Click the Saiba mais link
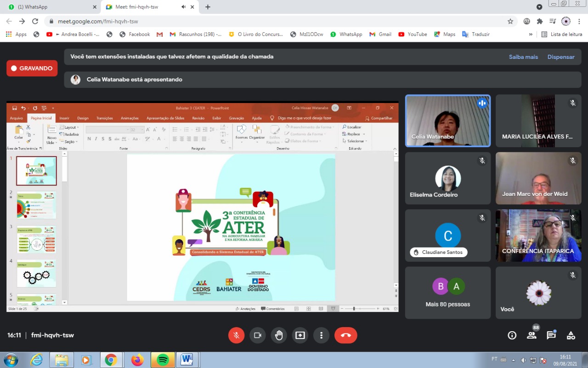This screenshot has height=368, width=588. [x=523, y=57]
